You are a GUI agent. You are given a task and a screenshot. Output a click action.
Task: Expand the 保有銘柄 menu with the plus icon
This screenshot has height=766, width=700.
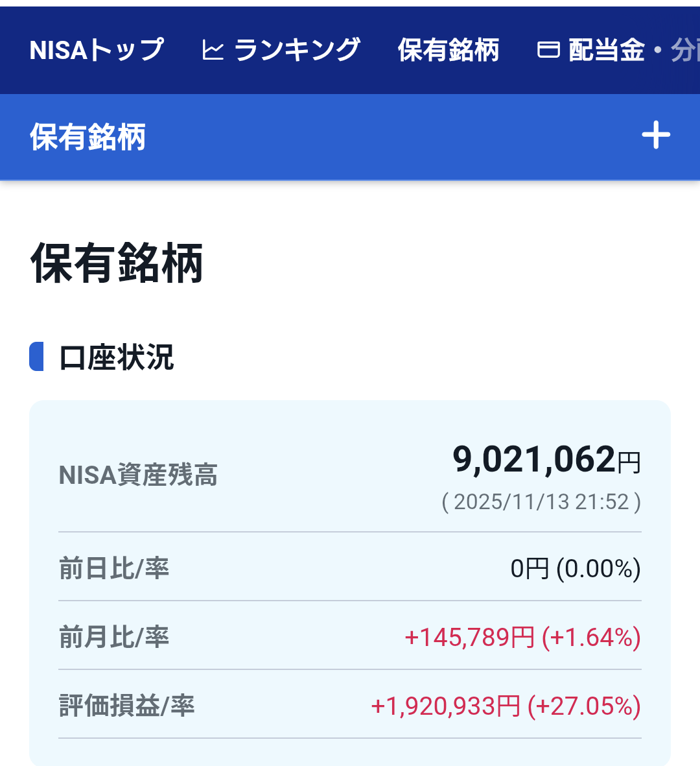click(x=655, y=136)
